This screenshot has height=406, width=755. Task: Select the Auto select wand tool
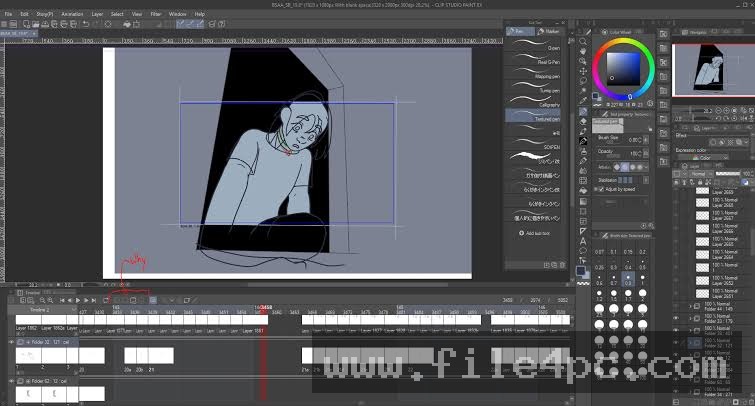pyautogui.click(x=583, y=91)
